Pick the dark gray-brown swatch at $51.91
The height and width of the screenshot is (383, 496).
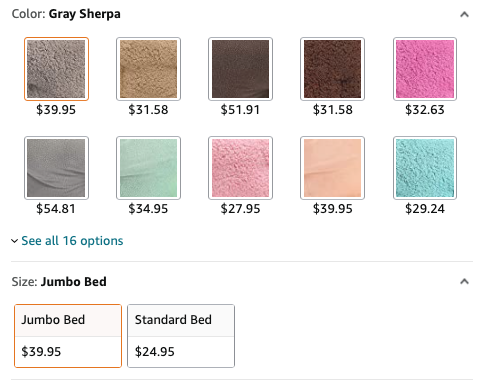coord(240,69)
